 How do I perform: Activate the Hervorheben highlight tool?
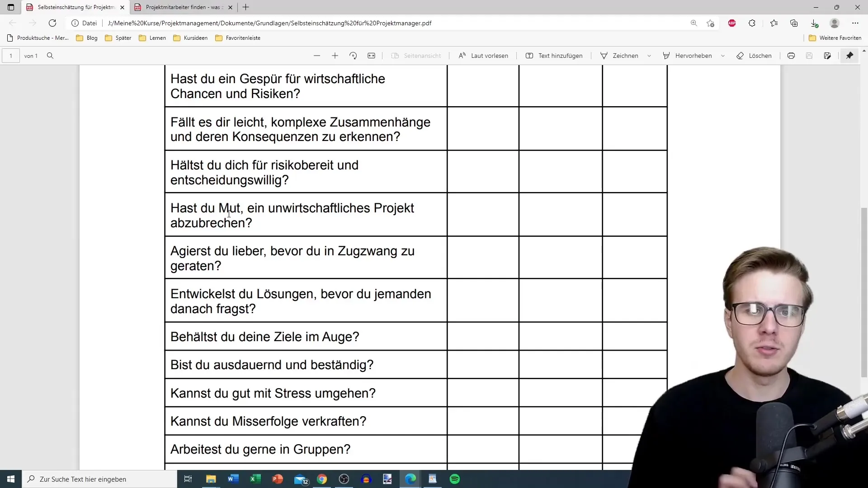tap(687, 56)
